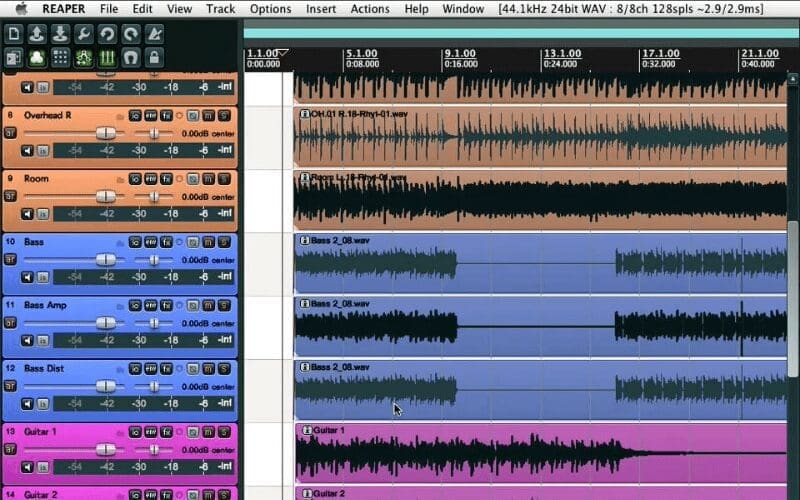Click the Undo toolbar icon
The image size is (800, 500).
pos(107,34)
